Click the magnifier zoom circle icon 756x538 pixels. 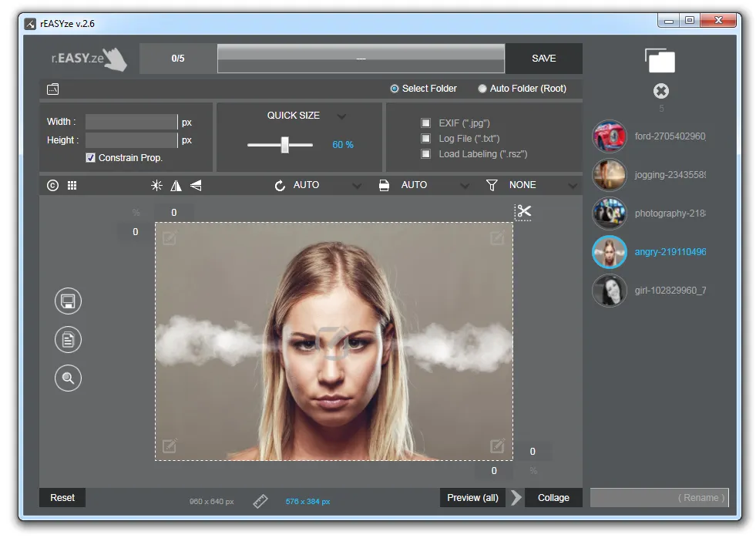coord(68,378)
